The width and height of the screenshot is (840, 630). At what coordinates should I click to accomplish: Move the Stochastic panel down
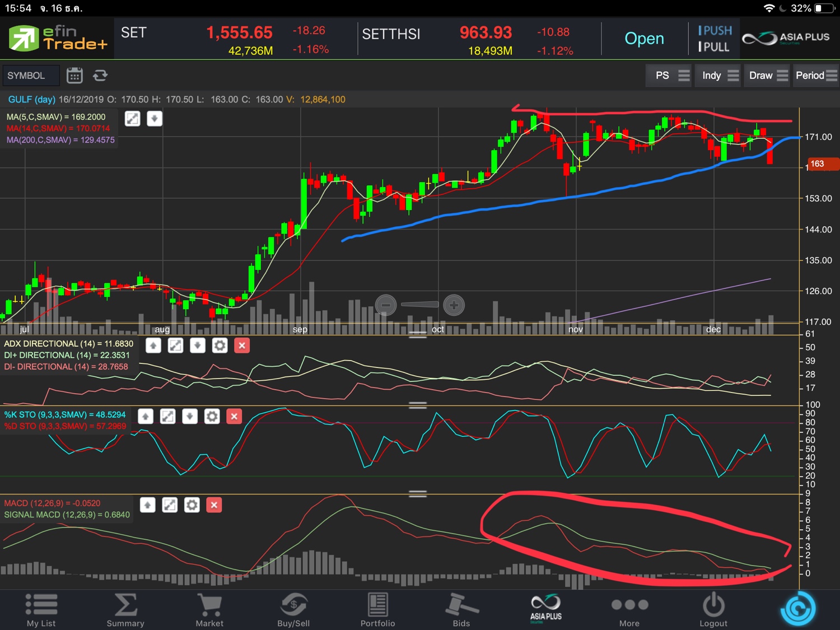(x=190, y=416)
